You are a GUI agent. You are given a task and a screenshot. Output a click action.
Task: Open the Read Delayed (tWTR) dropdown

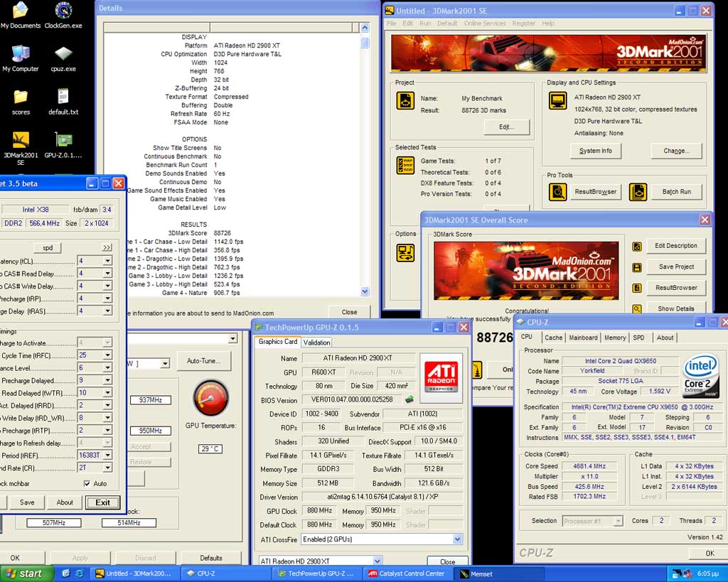[x=107, y=393]
